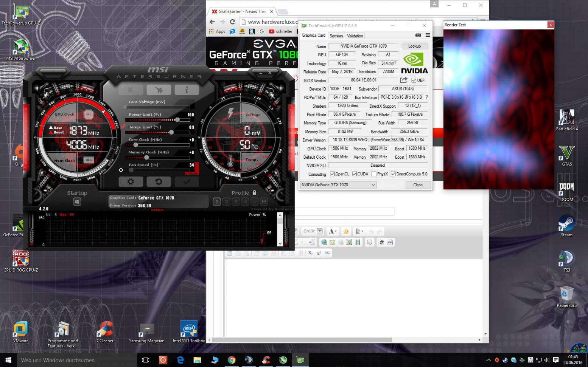Viewport: 588px width, 367px height.
Task: Reset Afterburner settings with circular arrow button
Action: coord(159,182)
